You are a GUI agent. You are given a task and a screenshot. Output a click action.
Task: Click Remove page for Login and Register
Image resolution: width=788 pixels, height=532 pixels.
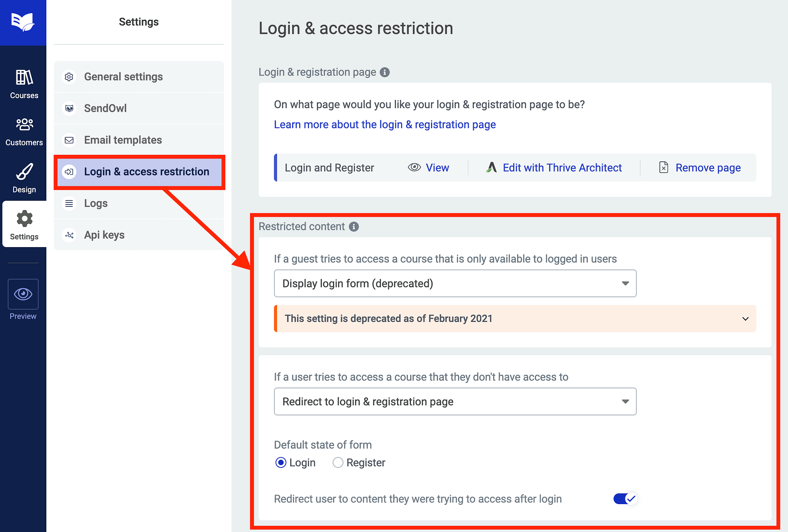(x=708, y=167)
